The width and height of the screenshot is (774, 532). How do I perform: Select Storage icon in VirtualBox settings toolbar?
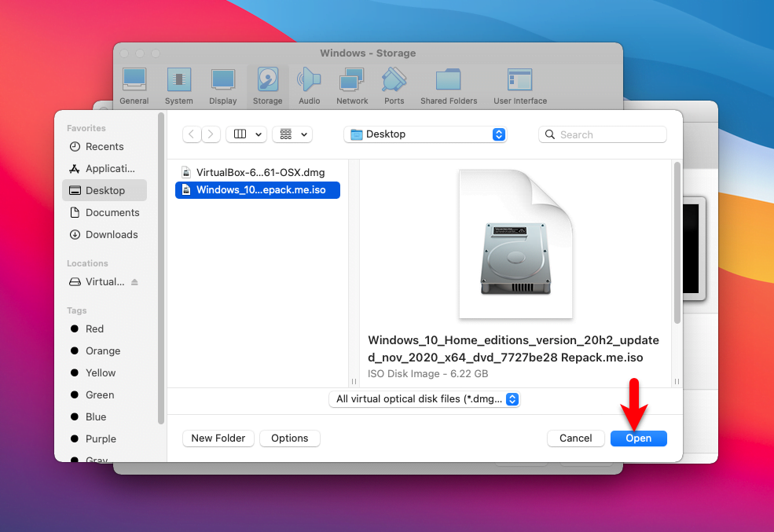click(267, 86)
